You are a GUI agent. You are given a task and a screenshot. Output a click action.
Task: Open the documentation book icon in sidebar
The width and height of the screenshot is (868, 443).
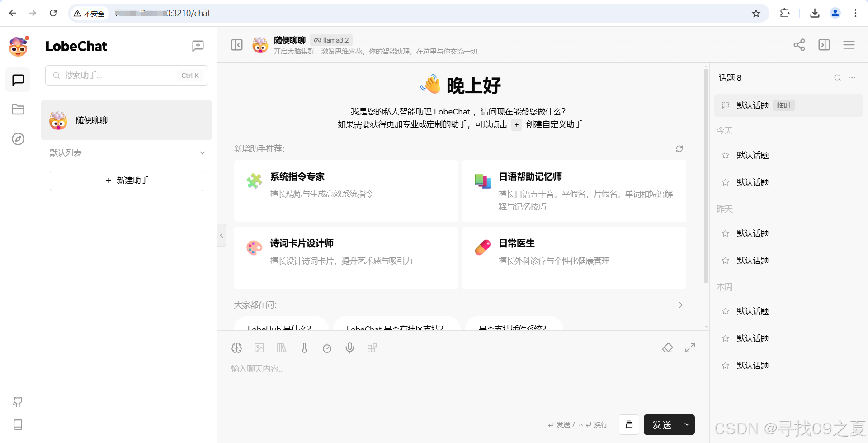pos(18,424)
